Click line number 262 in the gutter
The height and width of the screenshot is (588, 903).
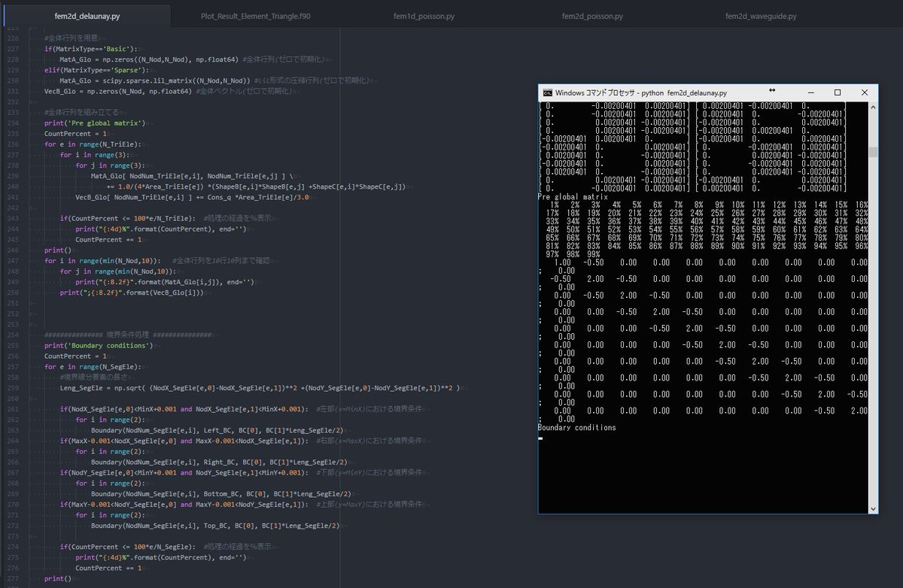pos(13,420)
